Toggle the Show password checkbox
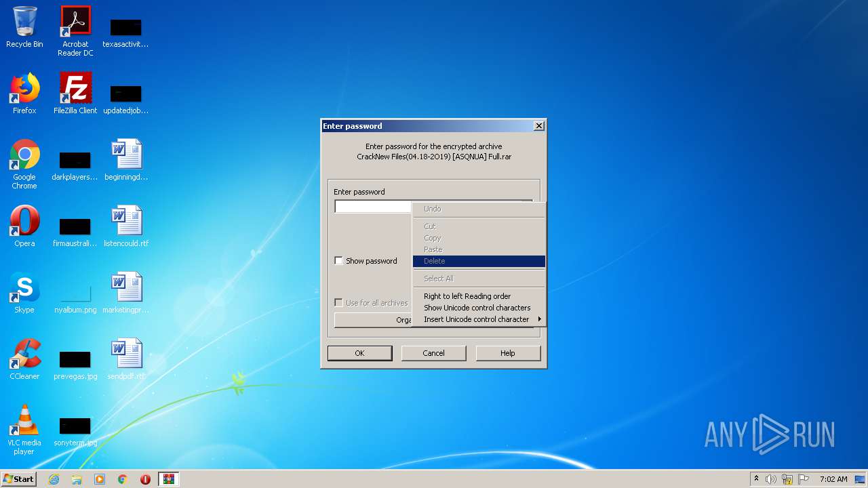 (x=339, y=261)
